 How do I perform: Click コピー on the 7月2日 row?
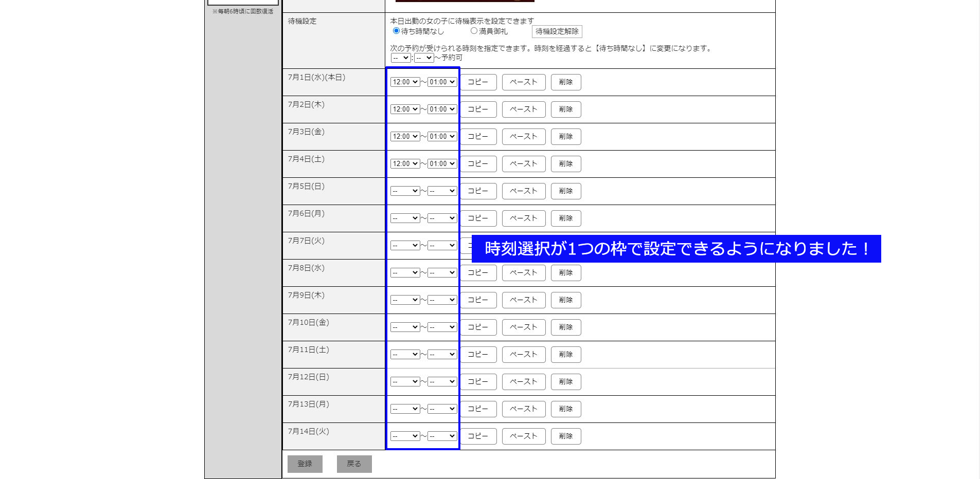point(478,109)
